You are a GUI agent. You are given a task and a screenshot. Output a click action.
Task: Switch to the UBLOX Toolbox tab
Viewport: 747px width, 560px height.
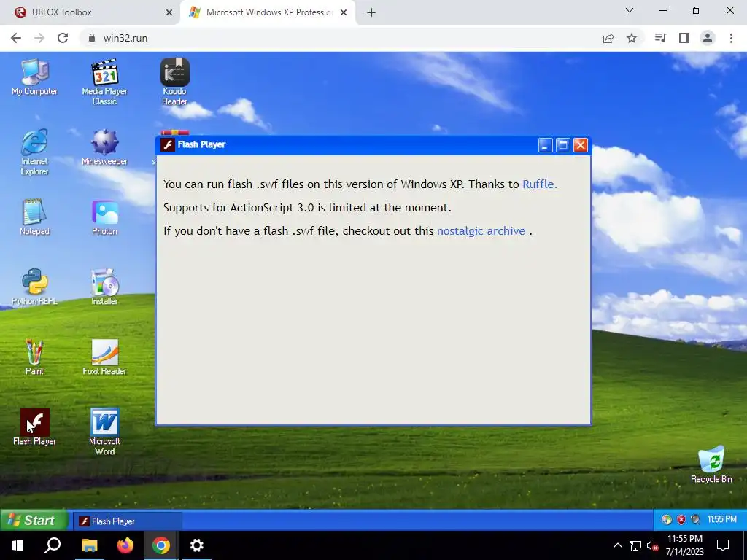(90, 12)
